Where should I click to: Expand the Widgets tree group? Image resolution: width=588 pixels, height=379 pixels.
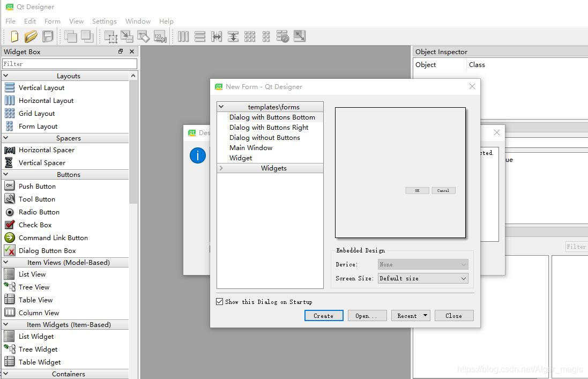221,168
